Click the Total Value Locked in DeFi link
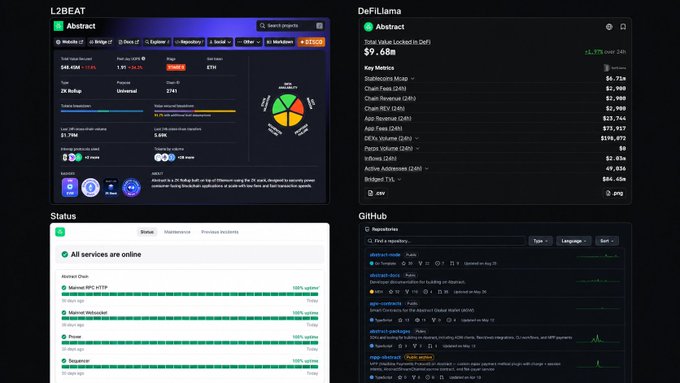Screen dimensions: 680x383 click(x=397, y=42)
